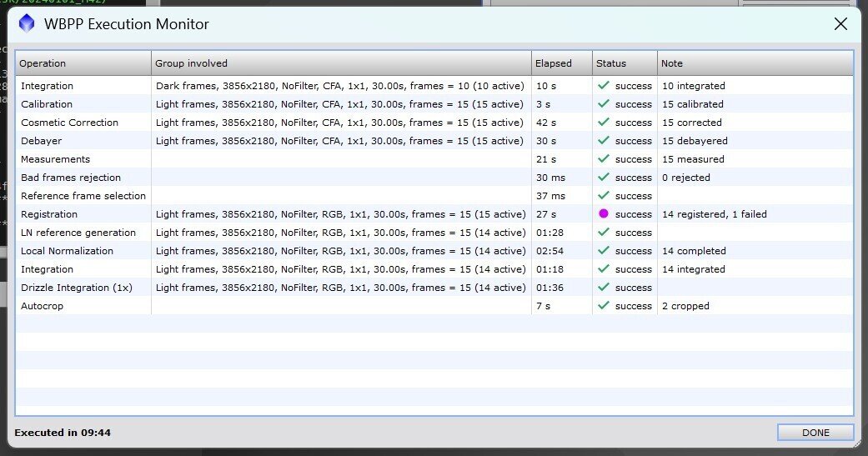Image resolution: width=868 pixels, height=456 pixels.
Task: Click the PixInsight logo icon in title bar
Action: tap(27, 23)
